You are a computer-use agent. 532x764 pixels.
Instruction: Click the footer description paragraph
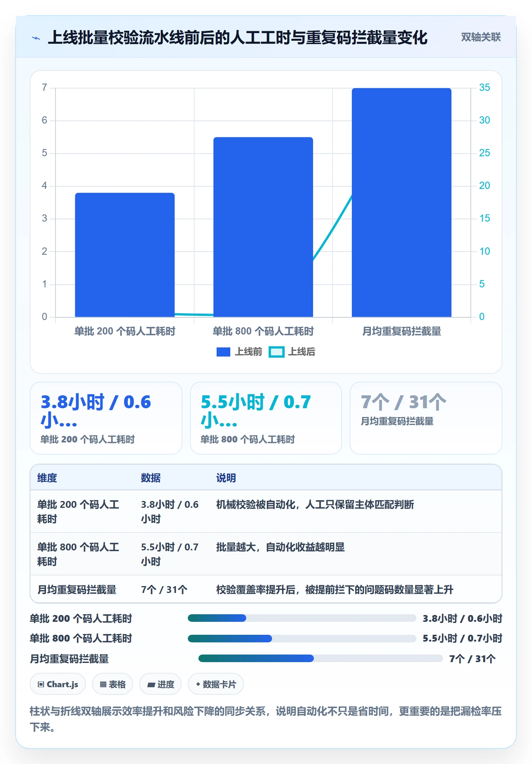266,719
